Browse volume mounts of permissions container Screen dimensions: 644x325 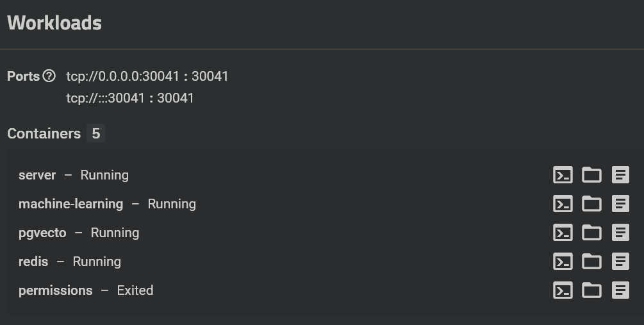pos(591,290)
